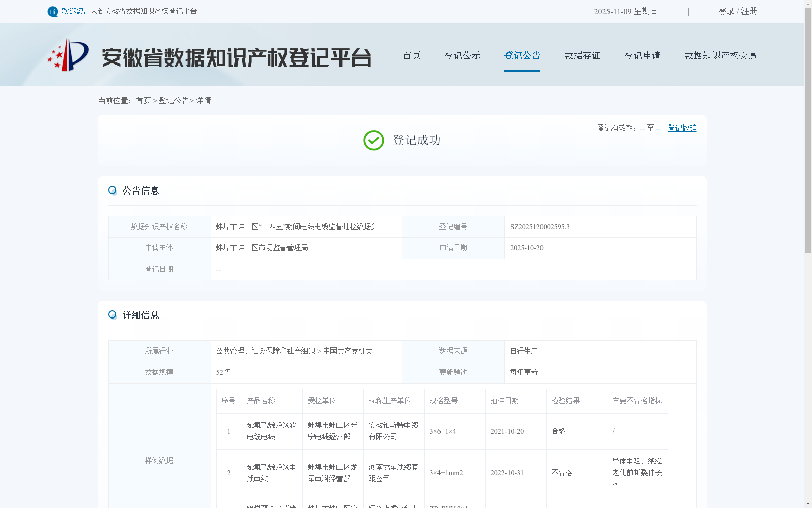Click the update frequency 每年更新
Screen dimensions: 812x508
pyautogui.click(x=524, y=372)
